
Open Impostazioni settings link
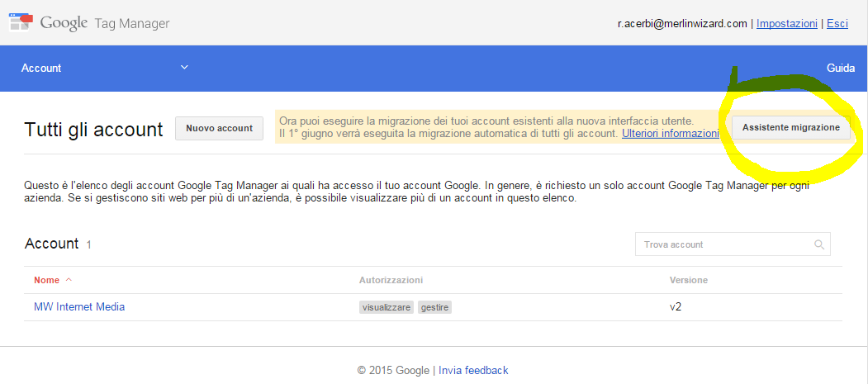click(786, 24)
